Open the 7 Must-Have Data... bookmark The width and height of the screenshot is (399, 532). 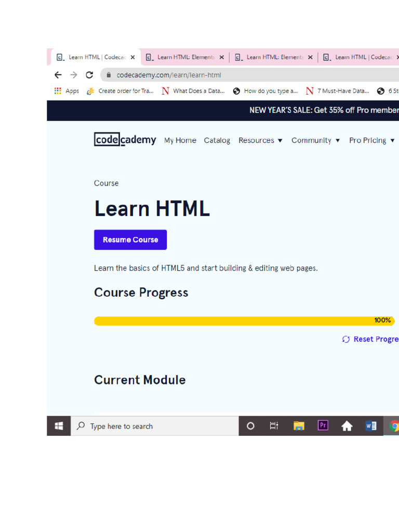click(338, 91)
